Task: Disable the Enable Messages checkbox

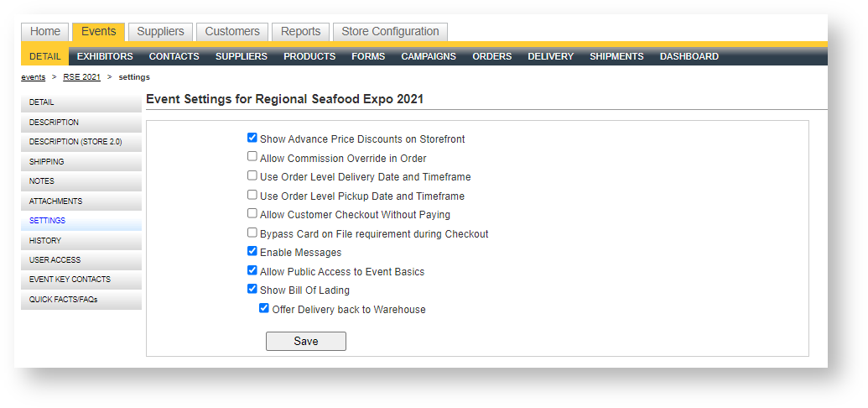Action: click(x=252, y=252)
